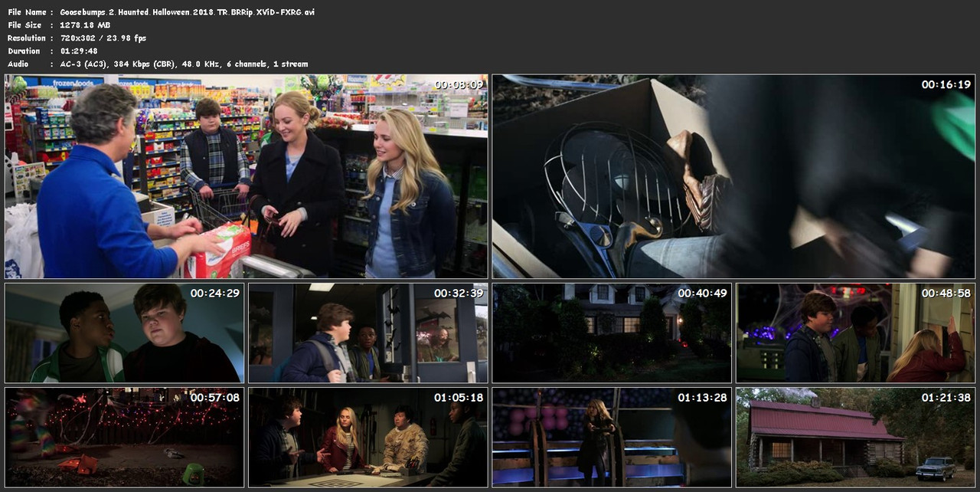This screenshot has height=492, width=980.
Task: Click the 00:48:58 timestamp
Action: tap(946, 293)
